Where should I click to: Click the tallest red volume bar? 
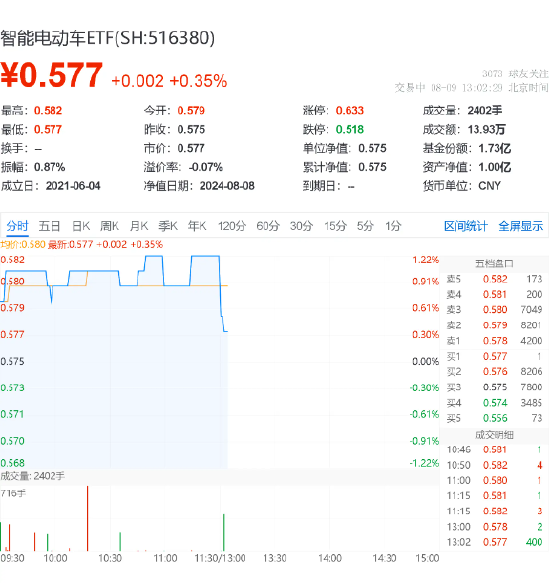(88, 519)
